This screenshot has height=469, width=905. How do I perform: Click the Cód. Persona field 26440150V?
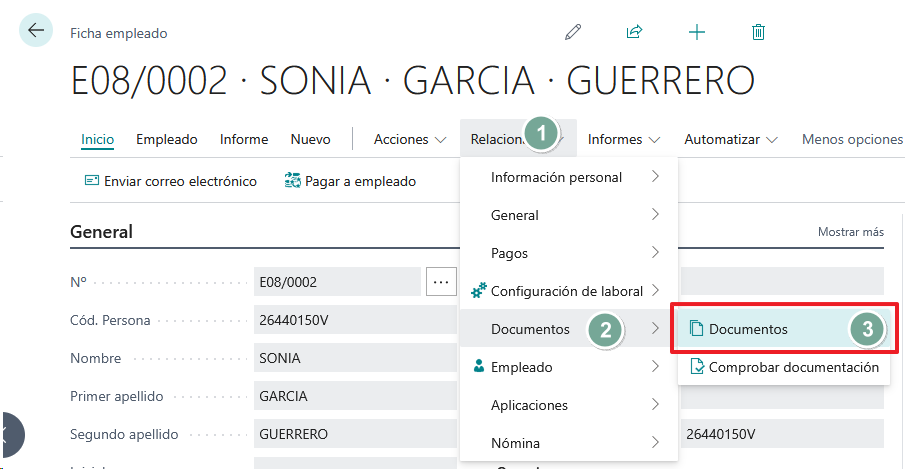[x=356, y=320]
